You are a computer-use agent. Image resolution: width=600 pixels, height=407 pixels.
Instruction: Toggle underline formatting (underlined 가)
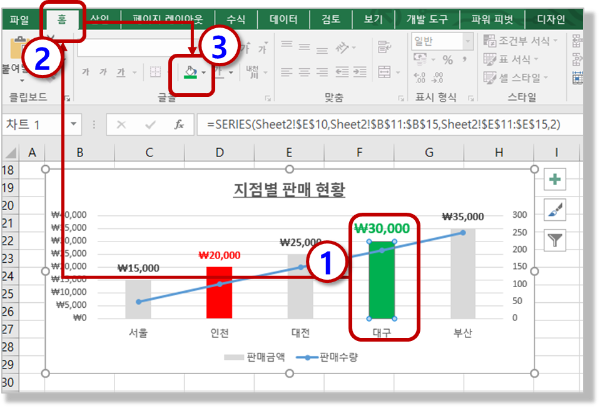tap(121, 72)
